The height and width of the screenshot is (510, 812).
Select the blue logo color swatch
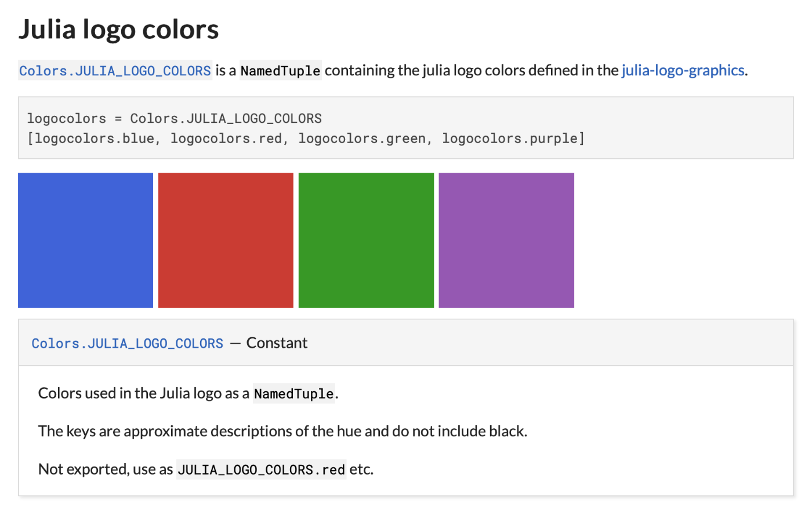(85, 240)
